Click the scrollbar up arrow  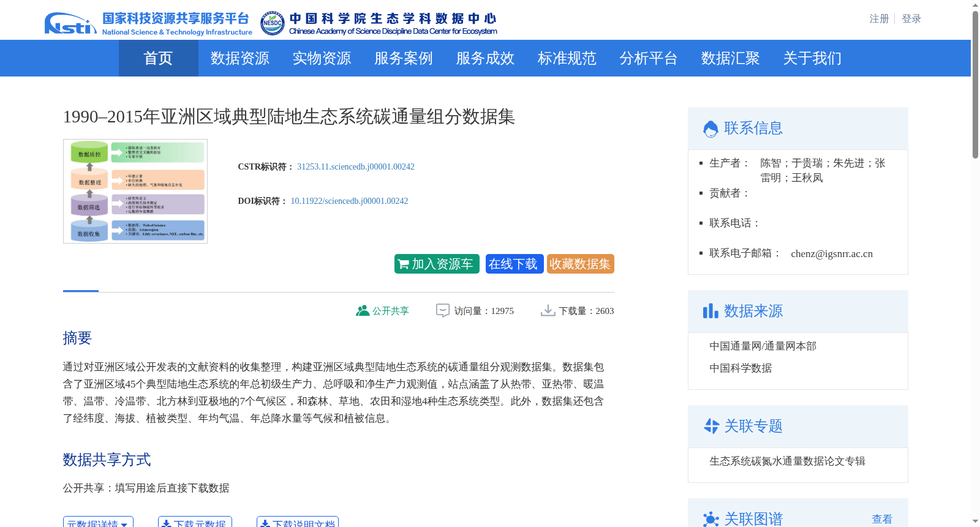pyautogui.click(x=975, y=6)
